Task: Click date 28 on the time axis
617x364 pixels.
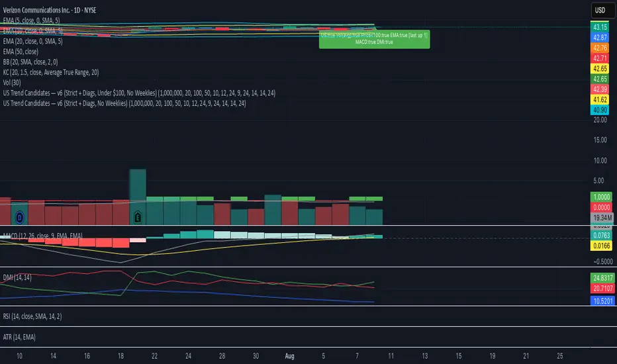Action: coord(222,356)
